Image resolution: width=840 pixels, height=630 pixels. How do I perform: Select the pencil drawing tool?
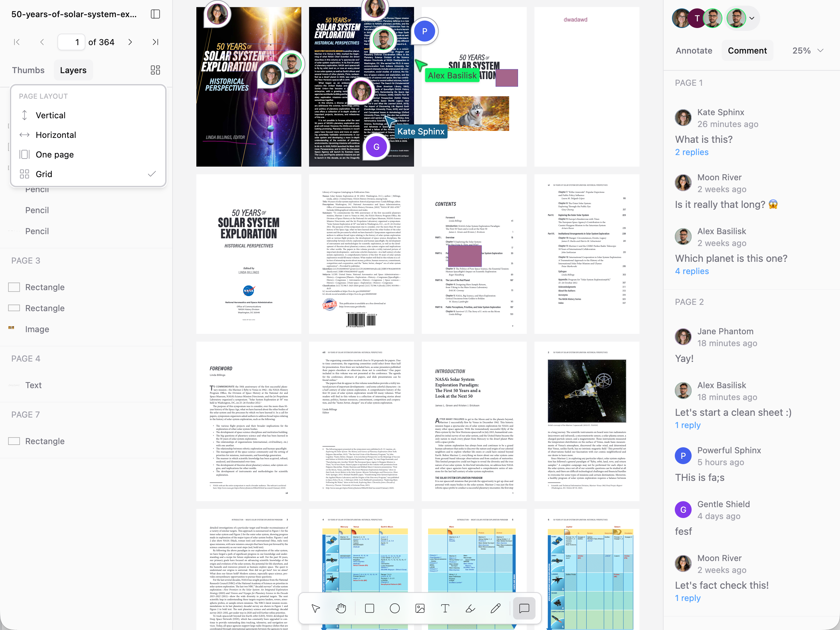pos(496,608)
